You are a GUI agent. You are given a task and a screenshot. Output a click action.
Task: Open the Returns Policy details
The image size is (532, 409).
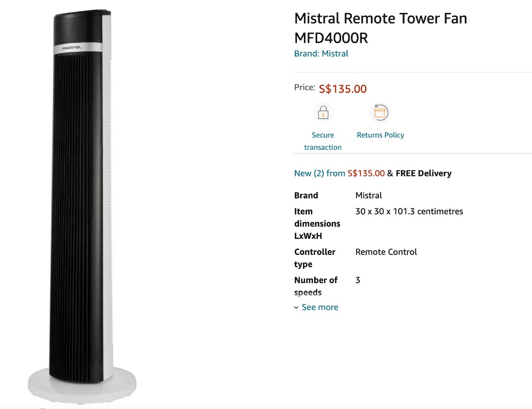pyautogui.click(x=380, y=135)
